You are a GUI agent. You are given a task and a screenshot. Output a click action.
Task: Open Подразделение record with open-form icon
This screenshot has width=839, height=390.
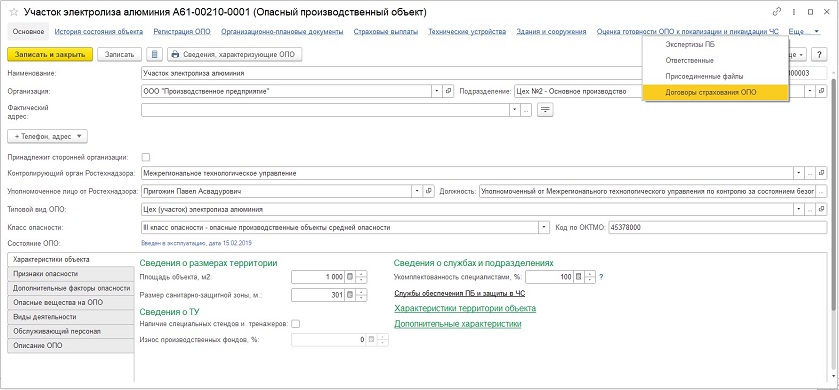(x=823, y=91)
